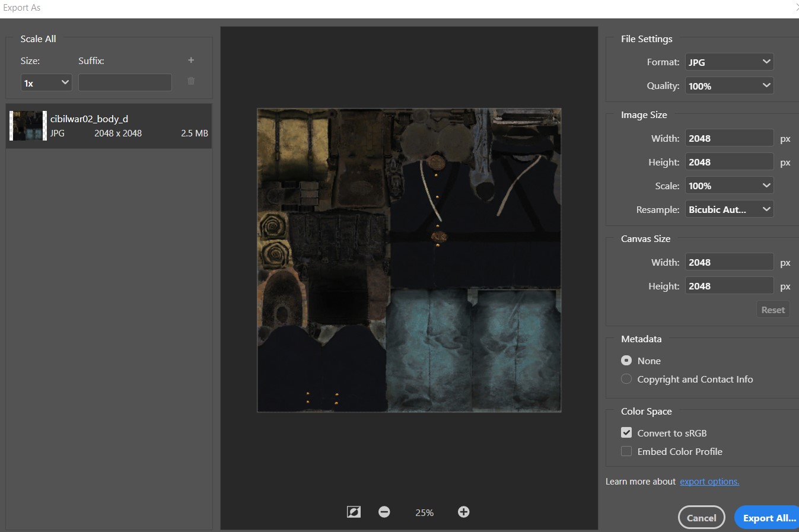Viewport: 799px width, 532px height.
Task: Open the Quality dropdown
Action: pos(729,85)
